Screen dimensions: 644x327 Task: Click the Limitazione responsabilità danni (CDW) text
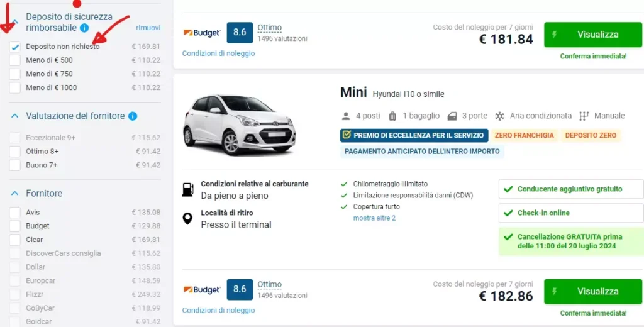click(413, 196)
